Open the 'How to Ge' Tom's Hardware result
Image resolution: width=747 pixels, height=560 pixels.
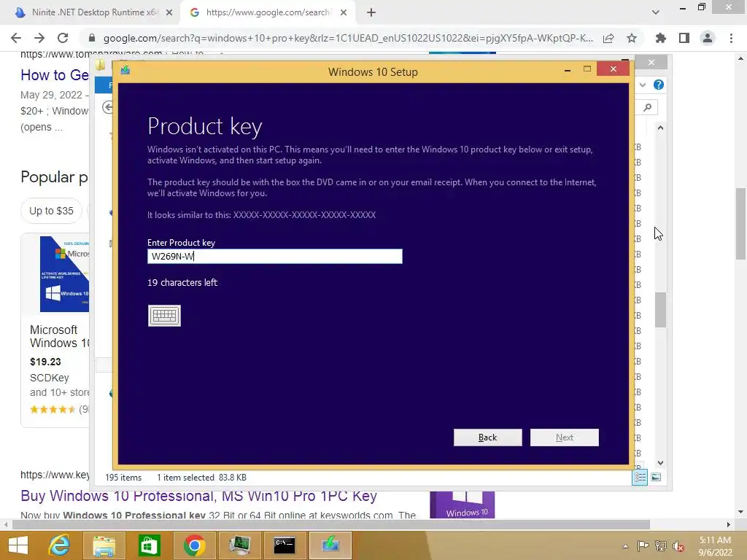[x=55, y=75]
